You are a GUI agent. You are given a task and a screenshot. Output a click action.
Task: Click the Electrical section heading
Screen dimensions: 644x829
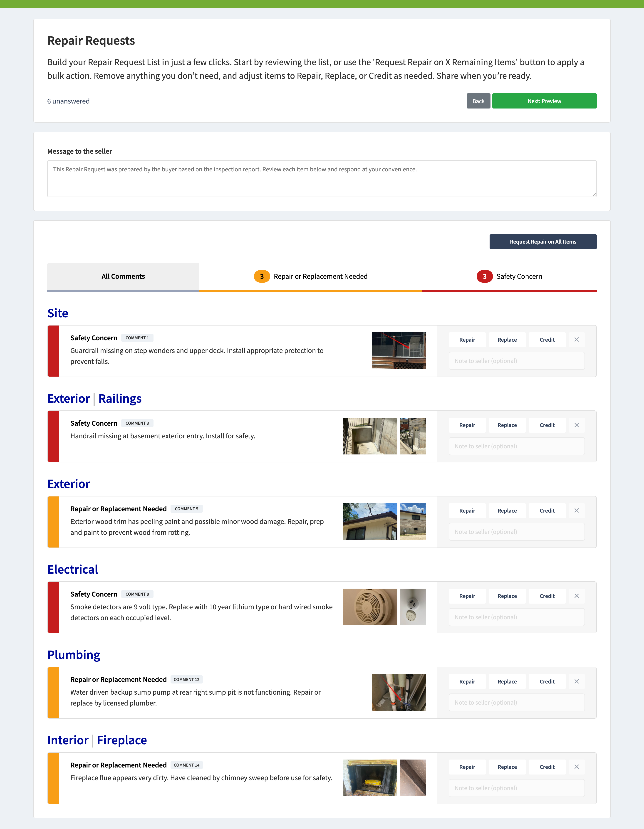point(72,569)
